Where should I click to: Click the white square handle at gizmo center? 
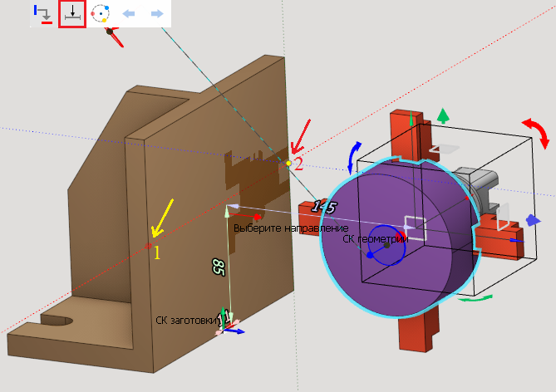(413, 225)
